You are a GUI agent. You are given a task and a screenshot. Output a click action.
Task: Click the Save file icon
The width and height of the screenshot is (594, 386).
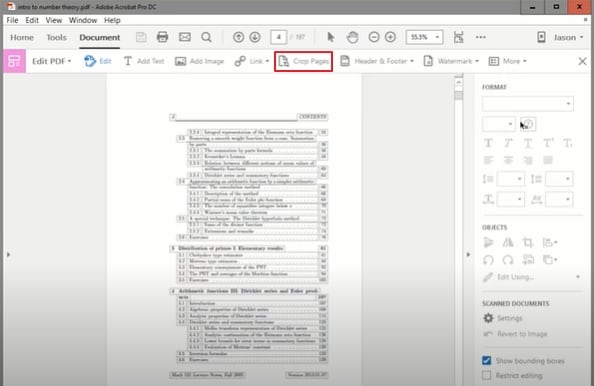click(x=141, y=37)
